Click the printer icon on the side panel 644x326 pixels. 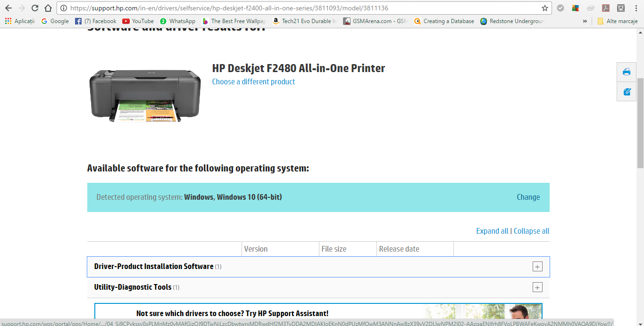tap(627, 72)
